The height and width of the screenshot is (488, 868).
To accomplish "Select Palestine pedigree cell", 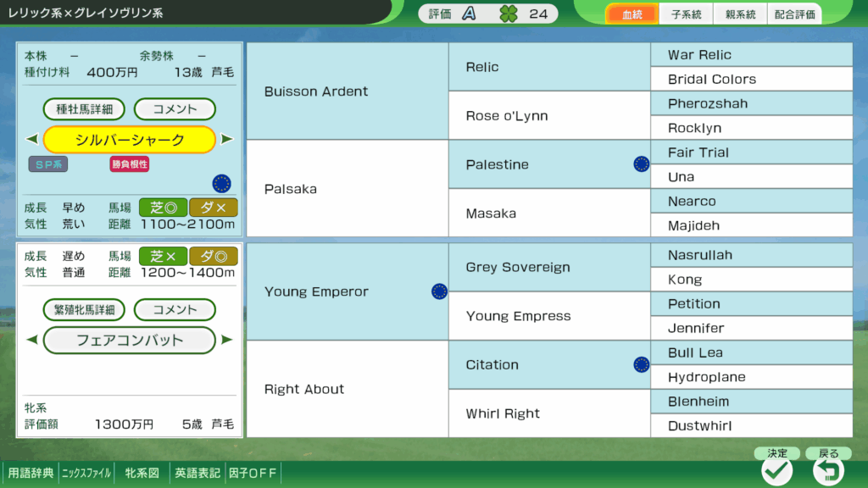I will pyautogui.click(x=549, y=164).
